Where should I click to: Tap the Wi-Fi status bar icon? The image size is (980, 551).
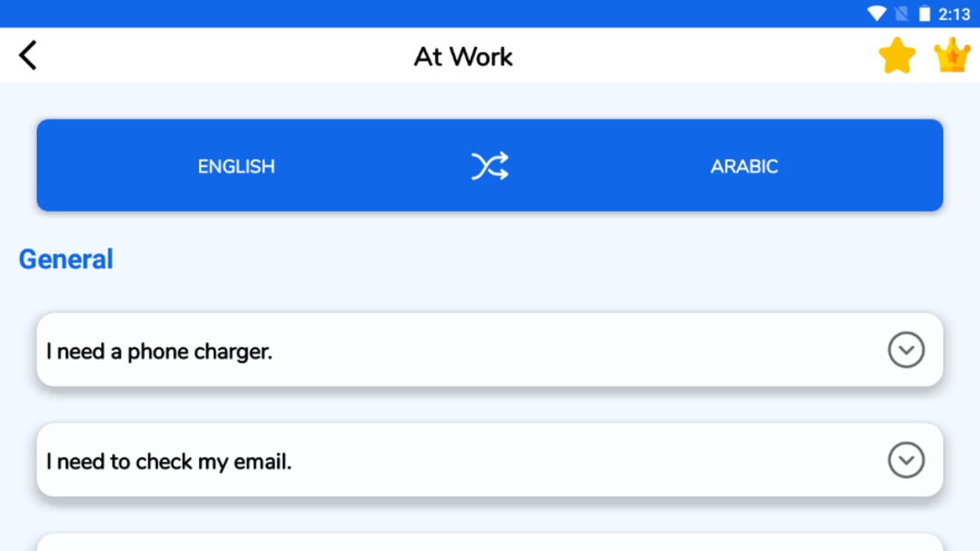pyautogui.click(x=877, y=14)
